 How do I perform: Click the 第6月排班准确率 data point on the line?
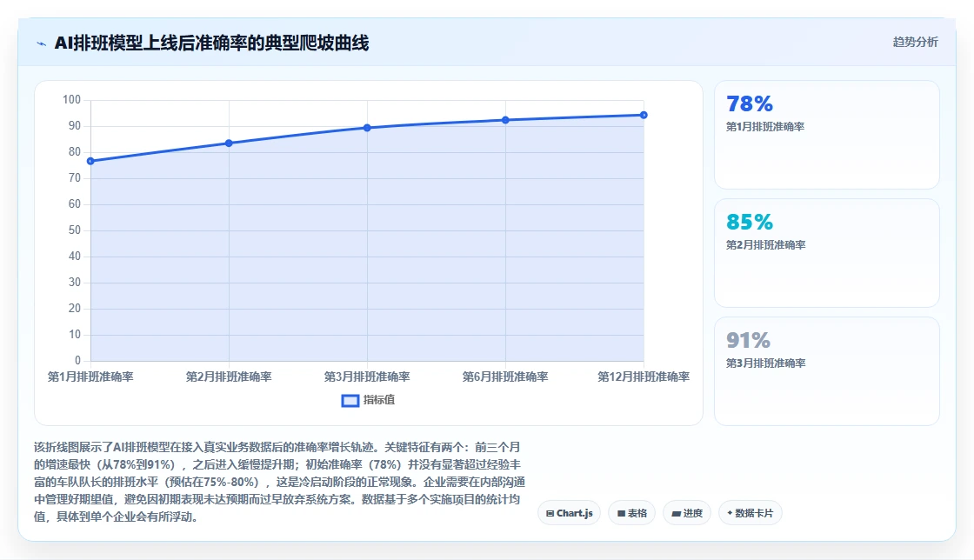(x=505, y=120)
